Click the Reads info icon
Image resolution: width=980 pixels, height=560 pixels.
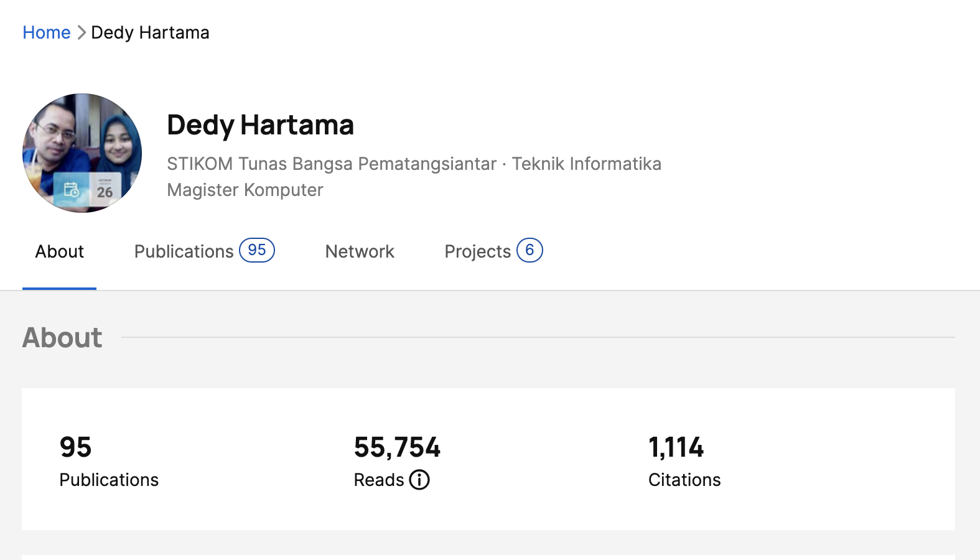pos(419,480)
